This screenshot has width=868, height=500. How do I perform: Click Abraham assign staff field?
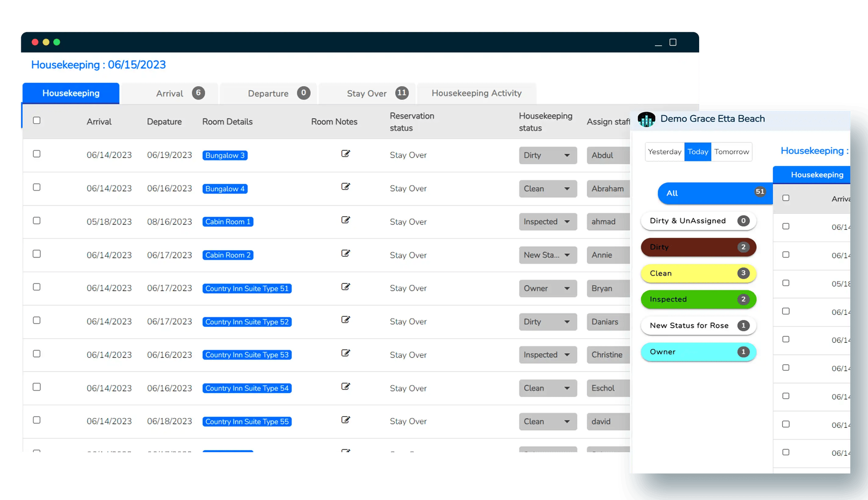tap(608, 189)
